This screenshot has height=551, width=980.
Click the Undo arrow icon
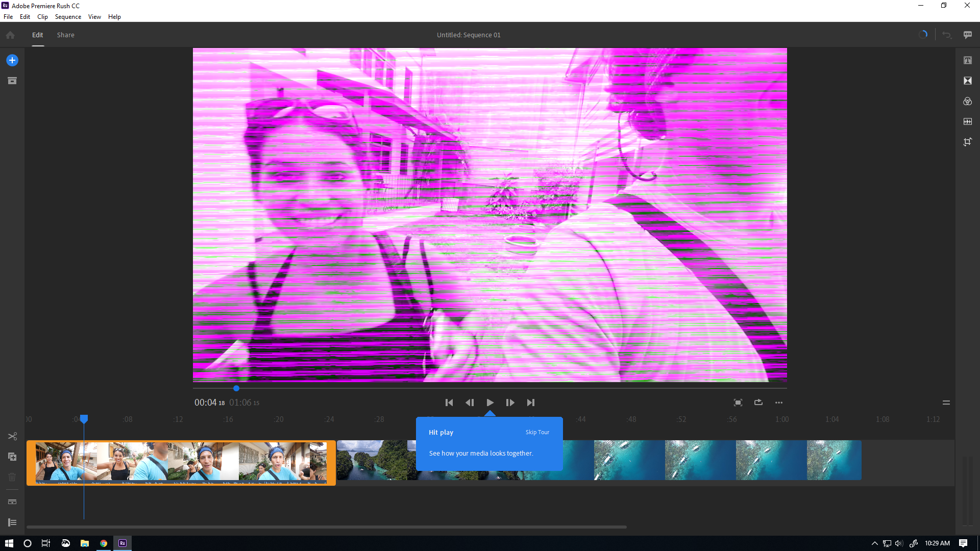[x=947, y=35]
